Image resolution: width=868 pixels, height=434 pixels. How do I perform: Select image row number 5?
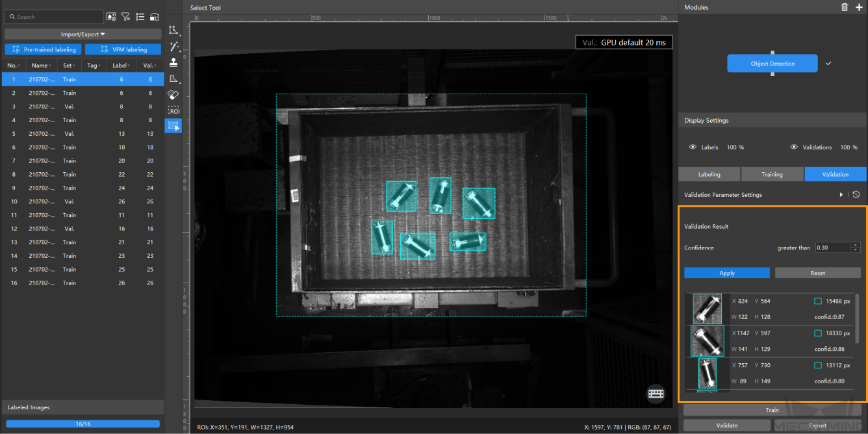tap(83, 134)
